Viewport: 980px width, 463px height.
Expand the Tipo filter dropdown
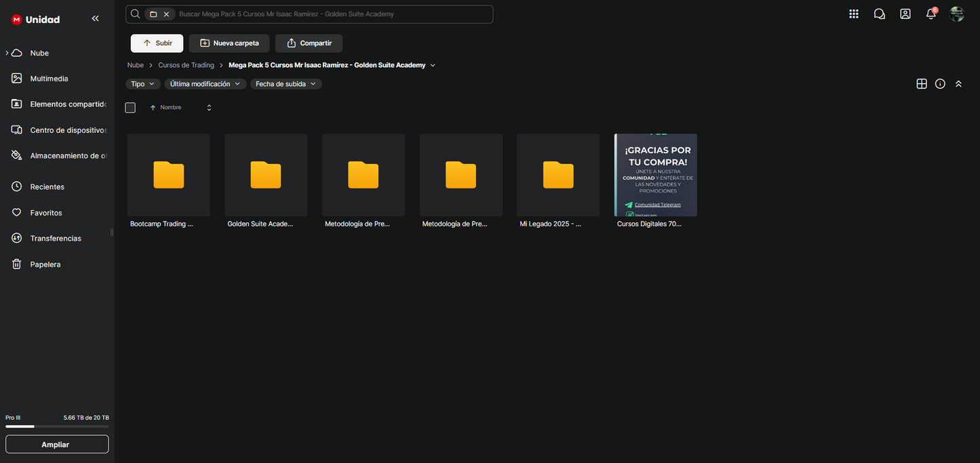click(x=142, y=84)
